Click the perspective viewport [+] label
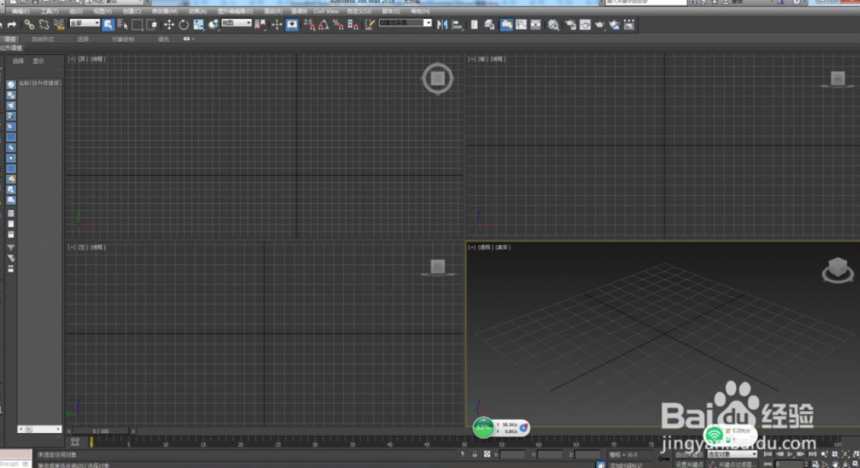860x468 pixels. [x=472, y=247]
